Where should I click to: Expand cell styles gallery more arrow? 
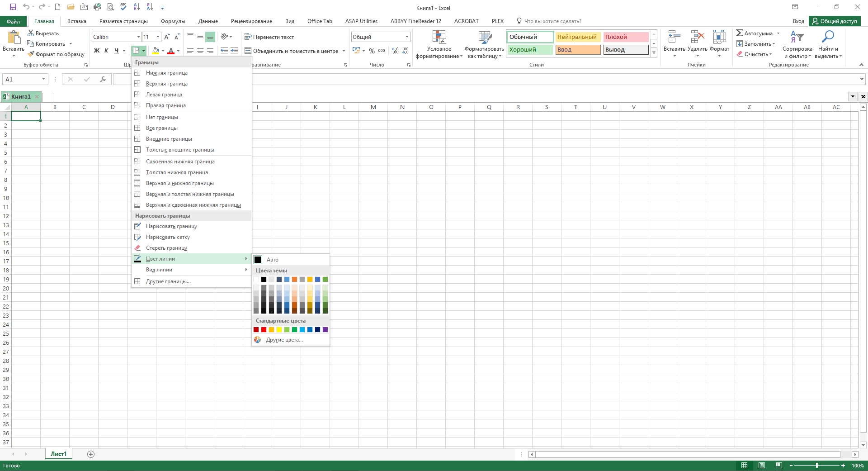pyautogui.click(x=654, y=52)
